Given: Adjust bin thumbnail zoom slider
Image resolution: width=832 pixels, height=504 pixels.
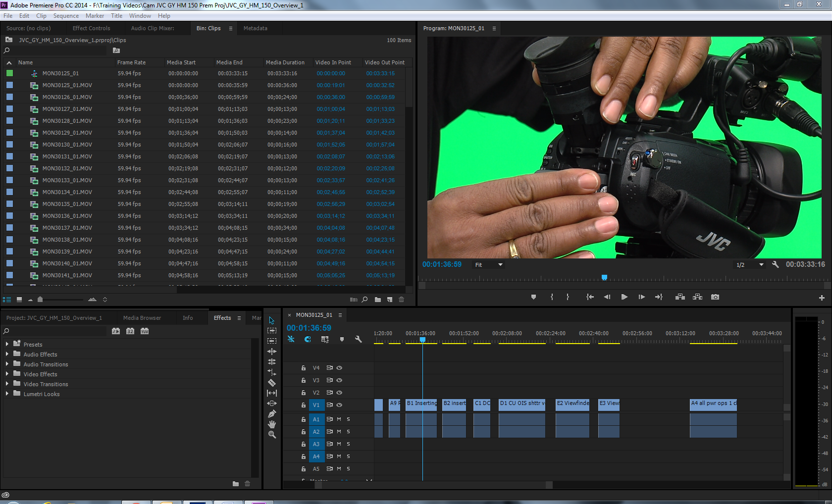Looking at the screenshot, I should point(40,300).
